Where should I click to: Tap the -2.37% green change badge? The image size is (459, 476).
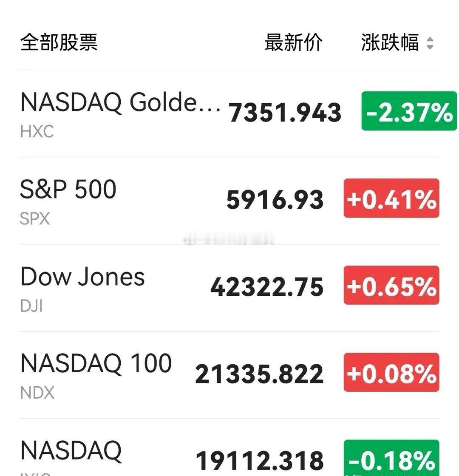(409, 111)
